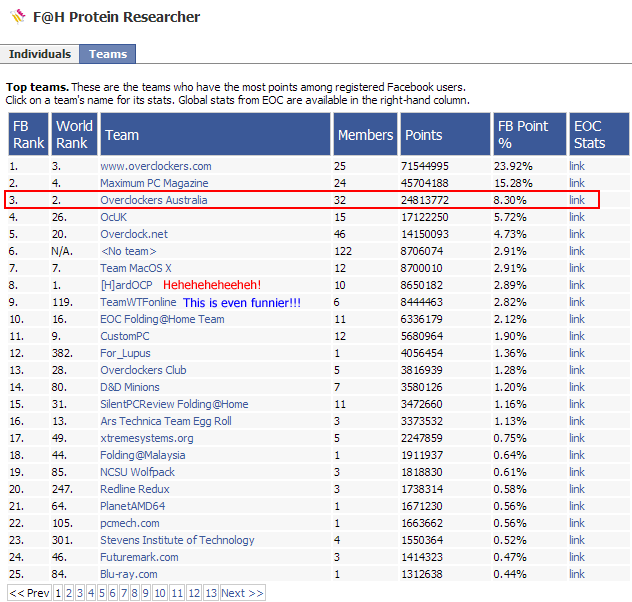Image resolution: width=632 pixels, height=602 pixels.
Task: Open the Maximum PC Magazine team link
Action: [154, 183]
